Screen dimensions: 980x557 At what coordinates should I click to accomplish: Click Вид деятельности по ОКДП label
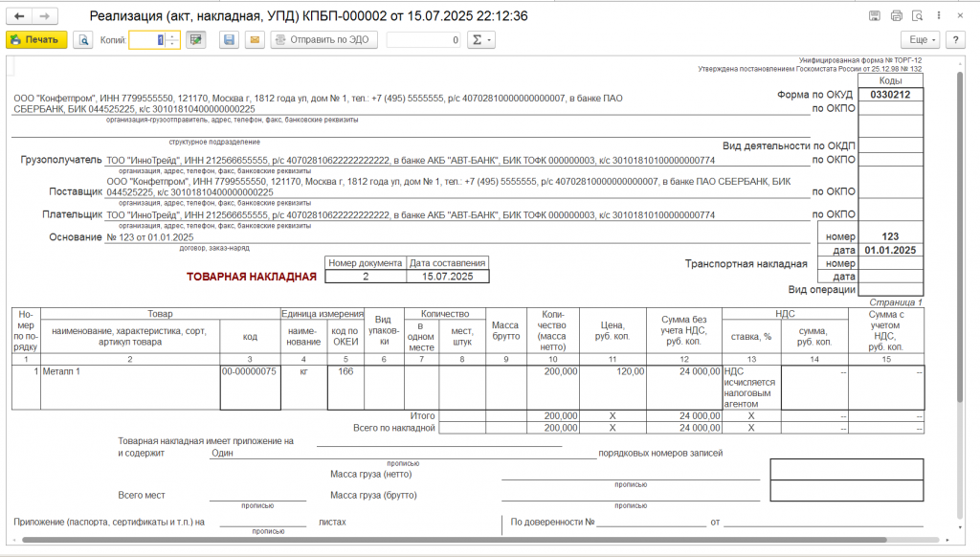(789, 145)
